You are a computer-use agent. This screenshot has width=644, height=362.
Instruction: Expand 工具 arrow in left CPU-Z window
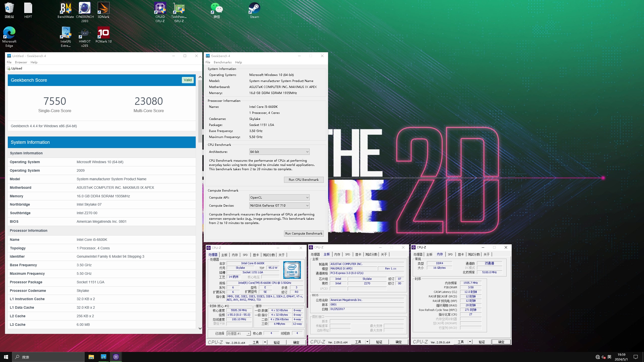pos(265,342)
